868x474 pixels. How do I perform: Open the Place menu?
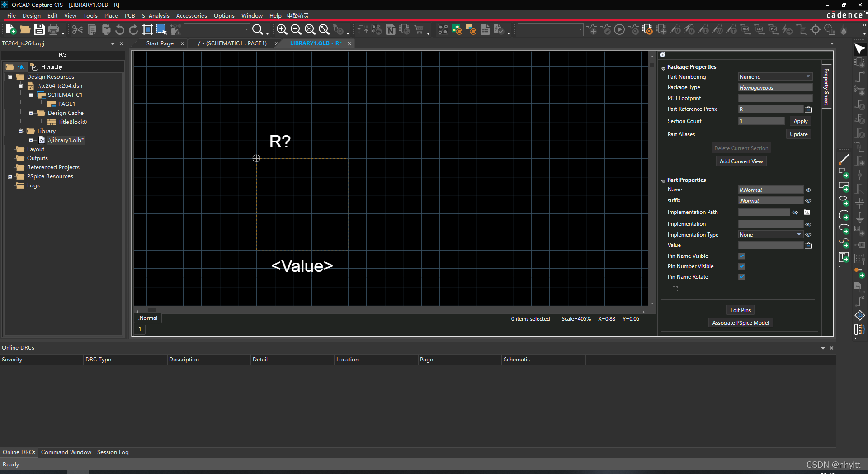pyautogui.click(x=111, y=15)
